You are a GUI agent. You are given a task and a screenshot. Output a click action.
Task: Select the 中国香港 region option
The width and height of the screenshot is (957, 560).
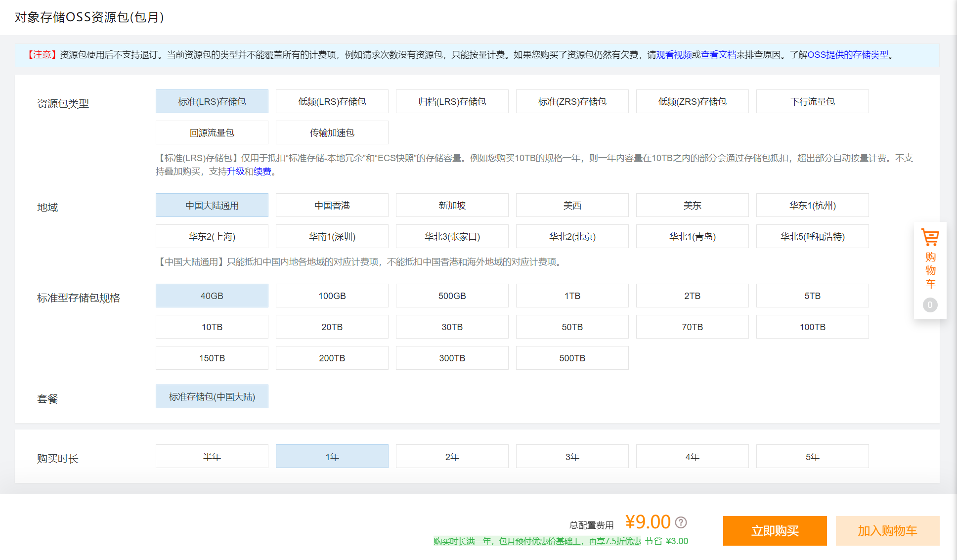coord(332,206)
